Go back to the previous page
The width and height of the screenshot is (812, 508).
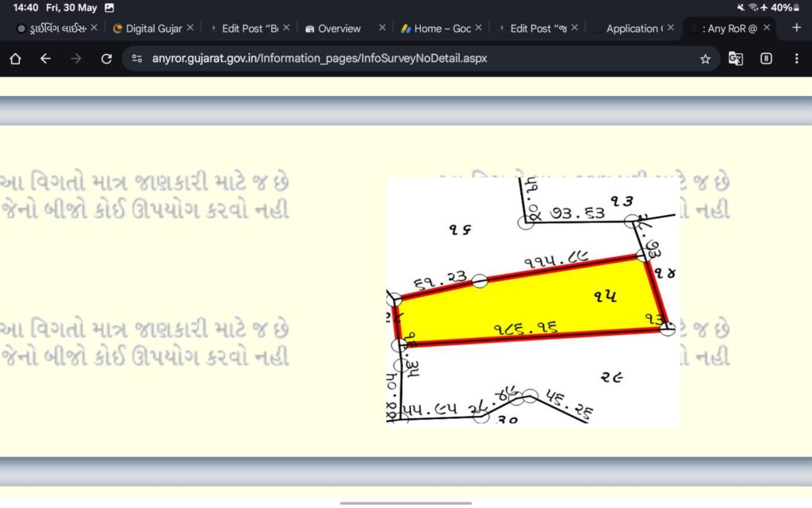pos(45,59)
